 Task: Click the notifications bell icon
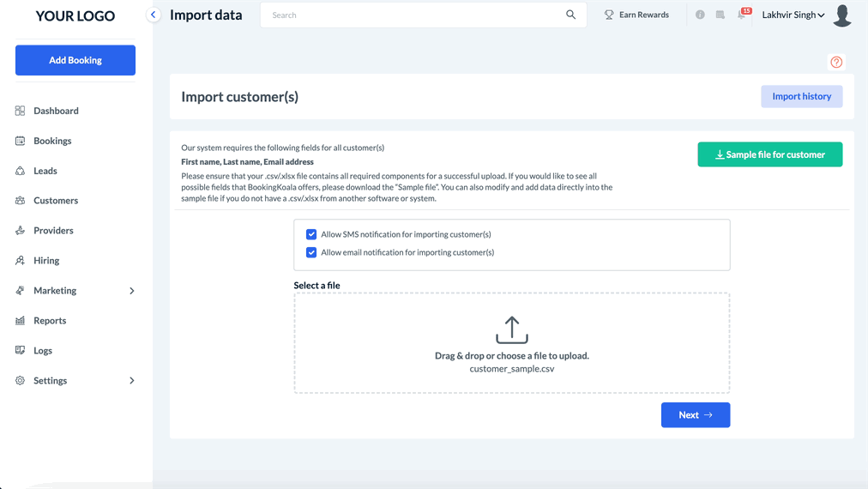(742, 15)
